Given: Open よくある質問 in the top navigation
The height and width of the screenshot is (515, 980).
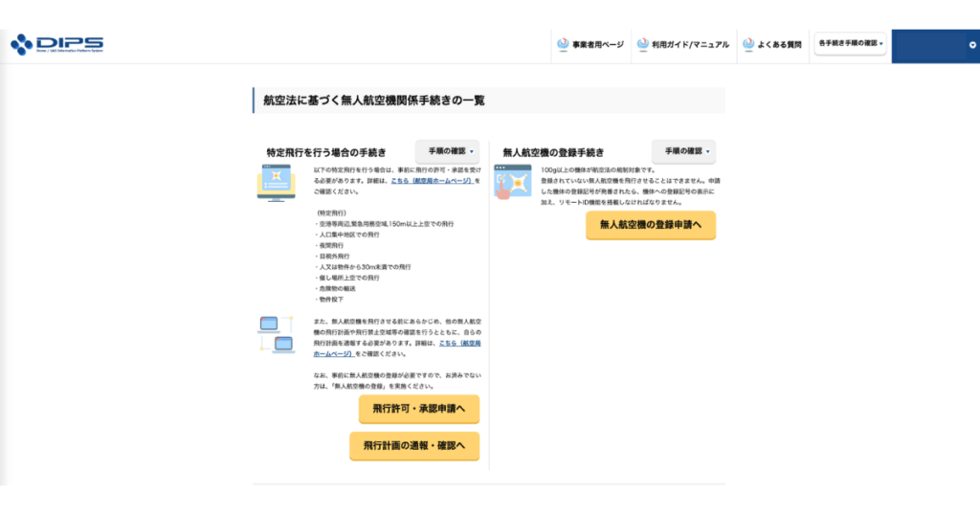Looking at the screenshot, I should click(779, 44).
